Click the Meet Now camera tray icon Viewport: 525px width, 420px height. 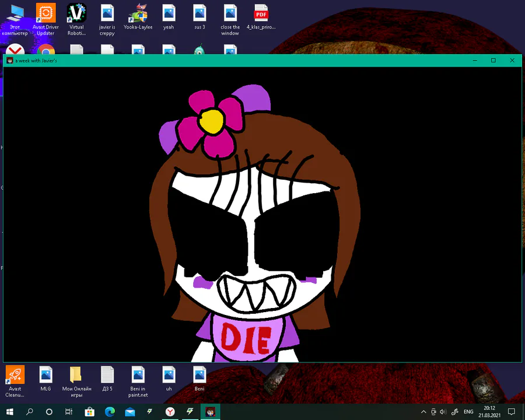[433, 412]
